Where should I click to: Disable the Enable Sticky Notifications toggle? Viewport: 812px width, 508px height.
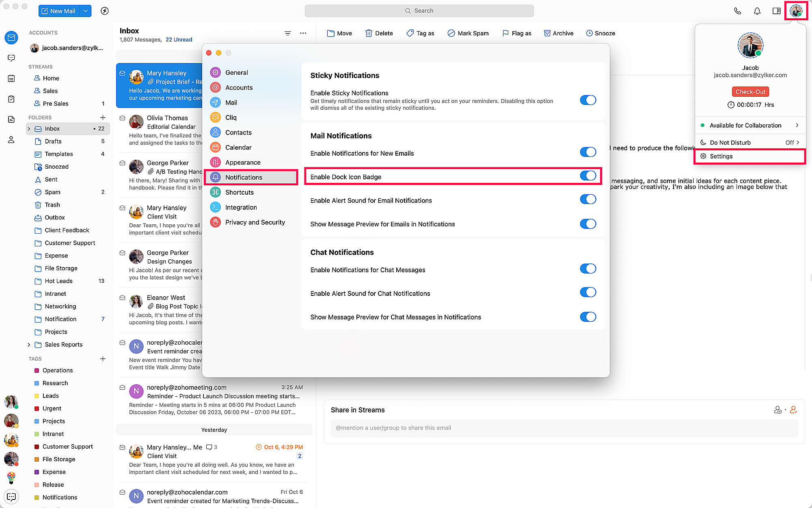587,100
